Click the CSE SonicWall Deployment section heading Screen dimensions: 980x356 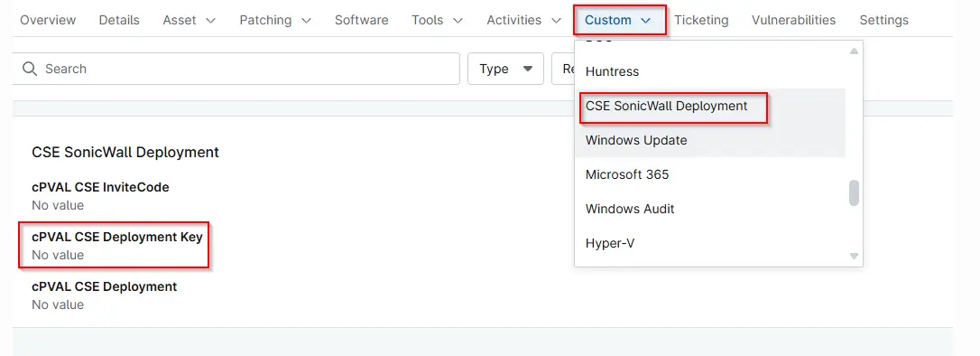(x=125, y=152)
